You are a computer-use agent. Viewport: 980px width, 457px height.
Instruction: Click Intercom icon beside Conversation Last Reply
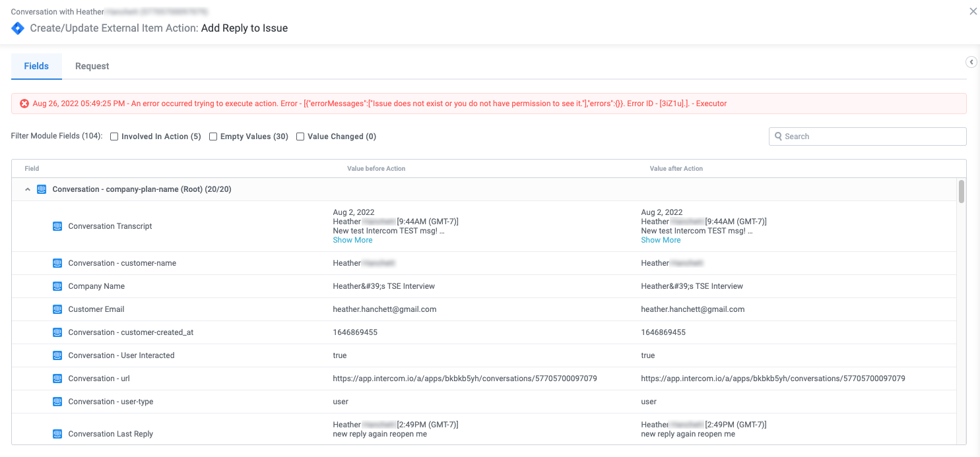tap(57, 434)
